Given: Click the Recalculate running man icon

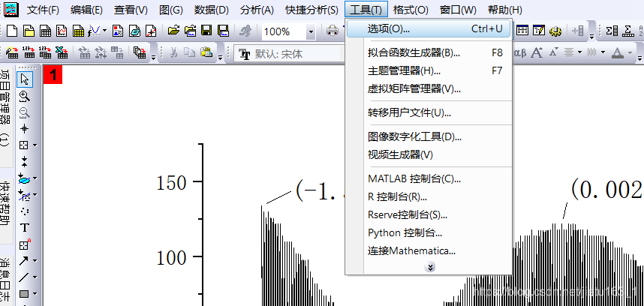Looking at the screenshot, I should point(245,31).
